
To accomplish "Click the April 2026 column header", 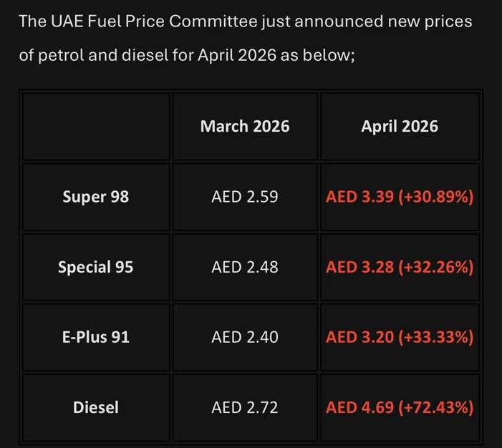I will (400, 127).
